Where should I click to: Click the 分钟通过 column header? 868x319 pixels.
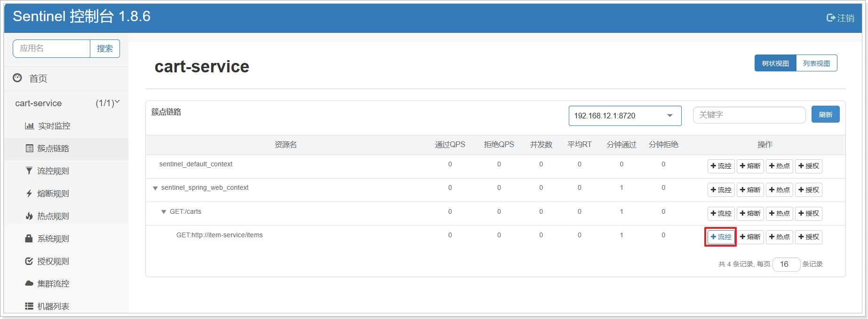(x=621, y=145)
